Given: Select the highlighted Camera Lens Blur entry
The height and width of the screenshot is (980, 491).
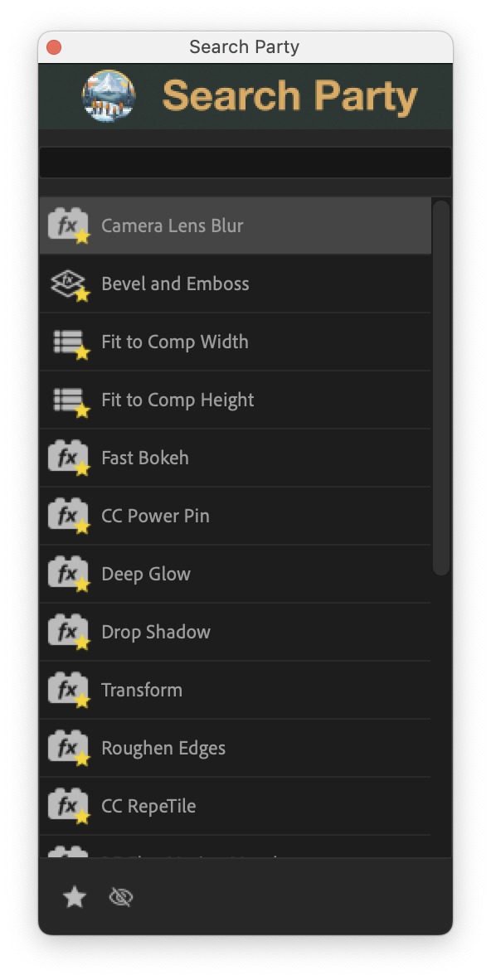Looking at the screenshot, I should click(232, 225).
